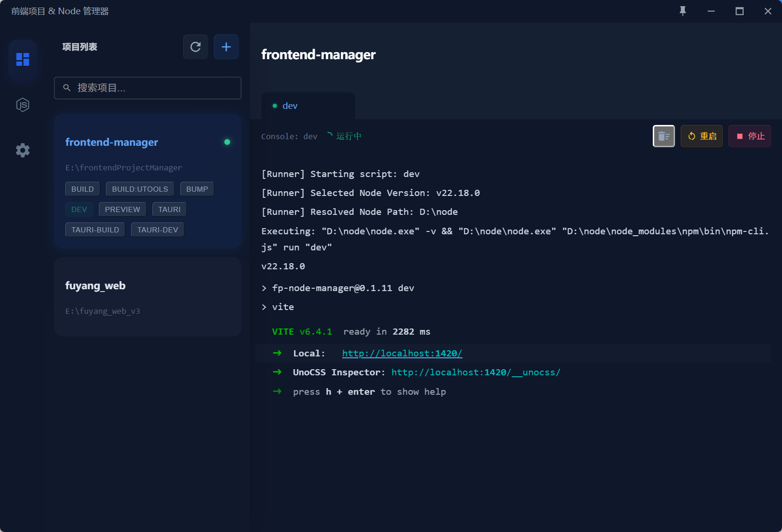The image size is (782, 532).
Task: Open the localhost:1420 local link
Action: (402, 354)
